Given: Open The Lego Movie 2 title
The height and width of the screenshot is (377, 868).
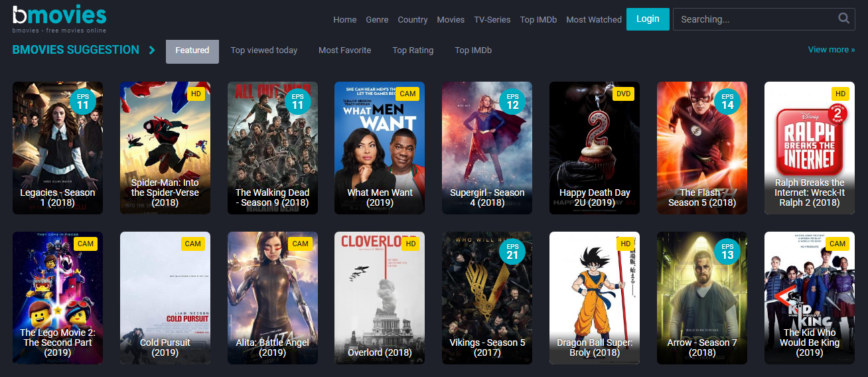Looking at the screenshot, I should pyautogui.click(x=58, y=342).
